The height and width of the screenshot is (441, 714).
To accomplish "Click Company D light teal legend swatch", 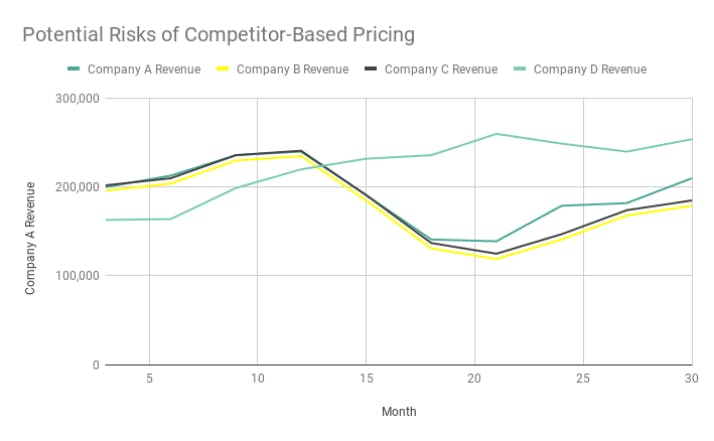I will tap(519, 70).
